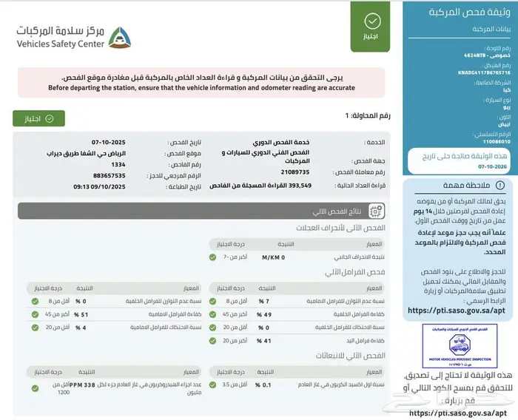
Task: Click the pass check for carbon monoxide result
Action: pos(222,385)
